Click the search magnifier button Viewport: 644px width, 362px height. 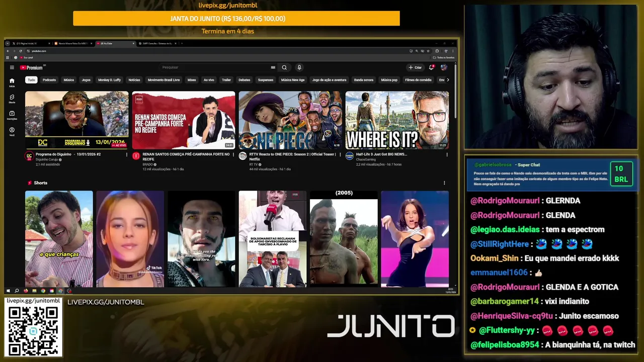[x=284, y=67]
